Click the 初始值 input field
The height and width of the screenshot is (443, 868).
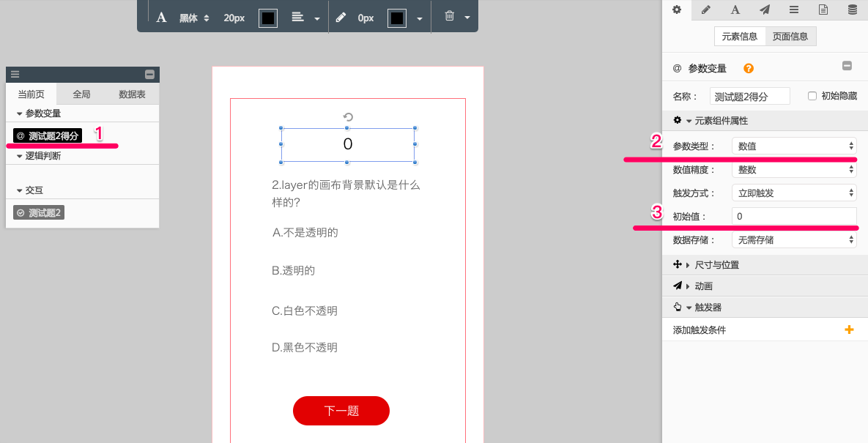pos(794,217)
